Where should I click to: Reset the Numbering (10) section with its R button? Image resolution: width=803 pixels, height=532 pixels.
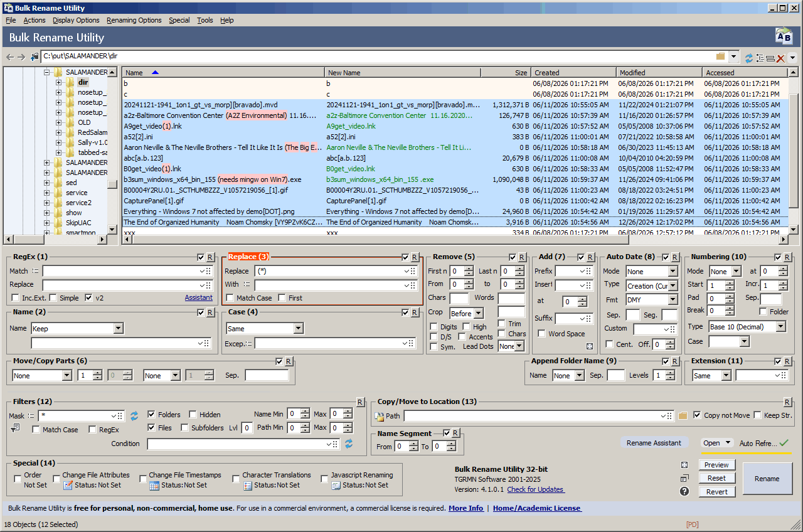(x=788, y=257)
